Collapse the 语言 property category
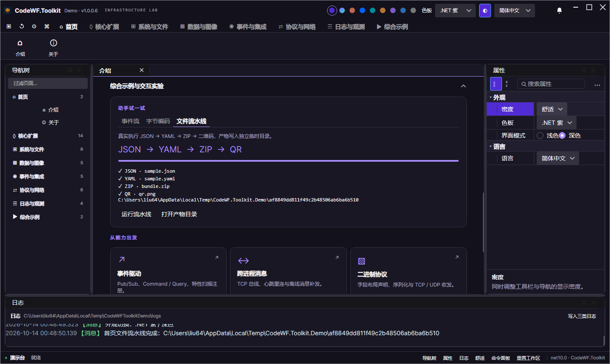Viewport: 610px width, 364px height. click(x=491, y=146)
